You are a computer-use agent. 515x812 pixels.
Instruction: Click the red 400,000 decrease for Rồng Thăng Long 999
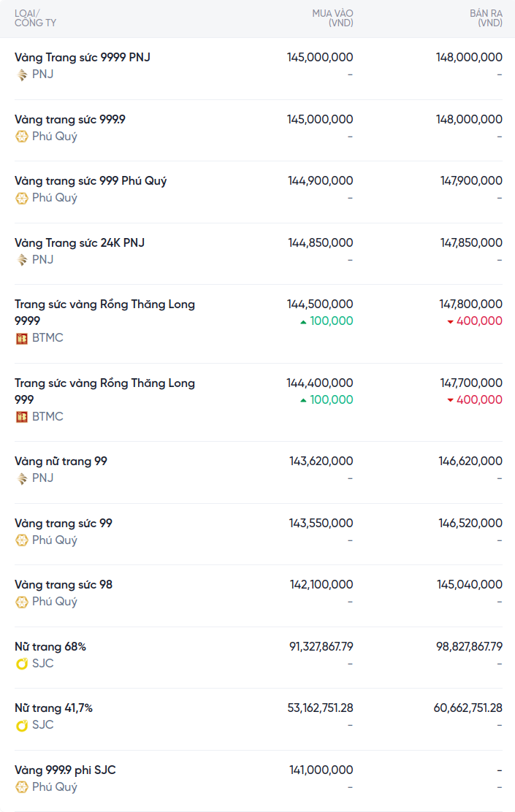tap(475, 400)
